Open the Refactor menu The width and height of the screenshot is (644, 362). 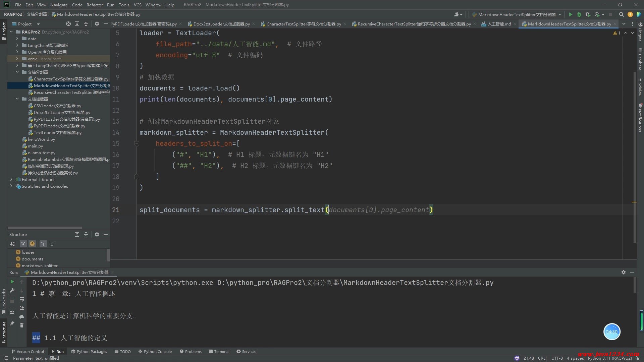(94, 5)
